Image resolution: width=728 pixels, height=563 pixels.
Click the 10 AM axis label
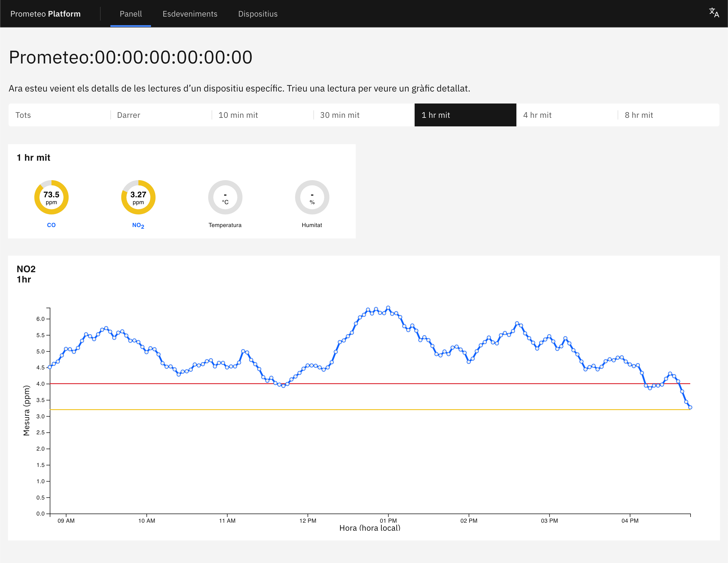147,521
